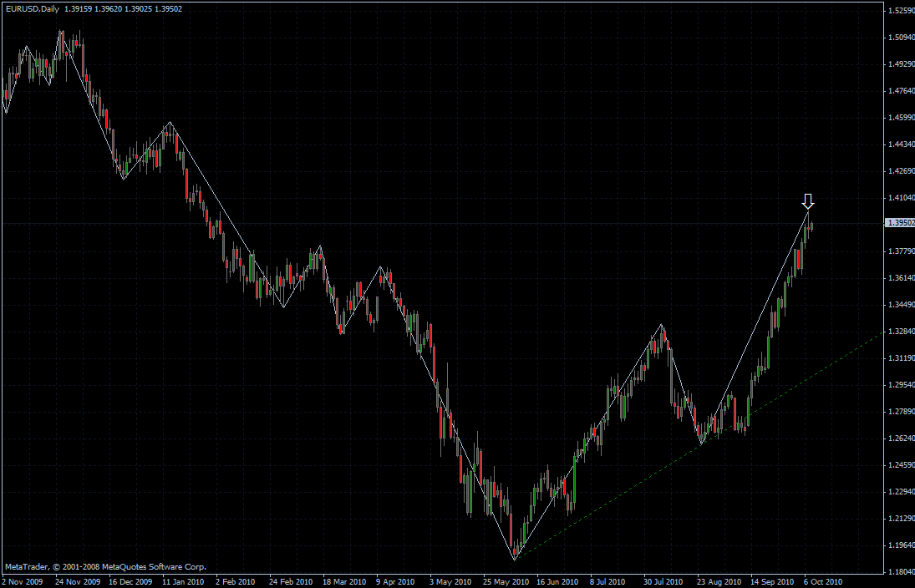Click the 6 Oct 2010 date label
Image resolution: width=915 pixels, height=588 pixels.
point(823,581)
